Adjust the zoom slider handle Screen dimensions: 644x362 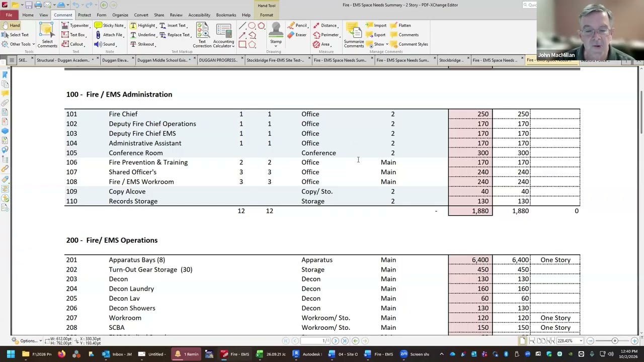pos(614,341)
